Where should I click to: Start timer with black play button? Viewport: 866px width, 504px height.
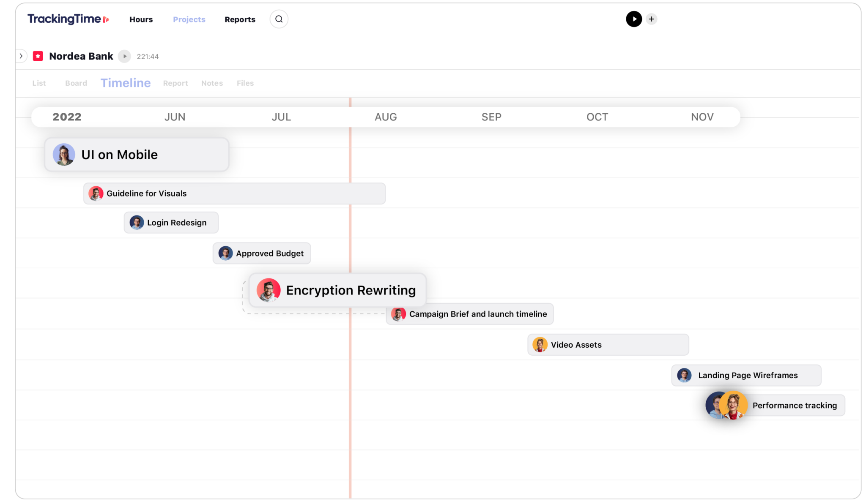tap(634, 19)
